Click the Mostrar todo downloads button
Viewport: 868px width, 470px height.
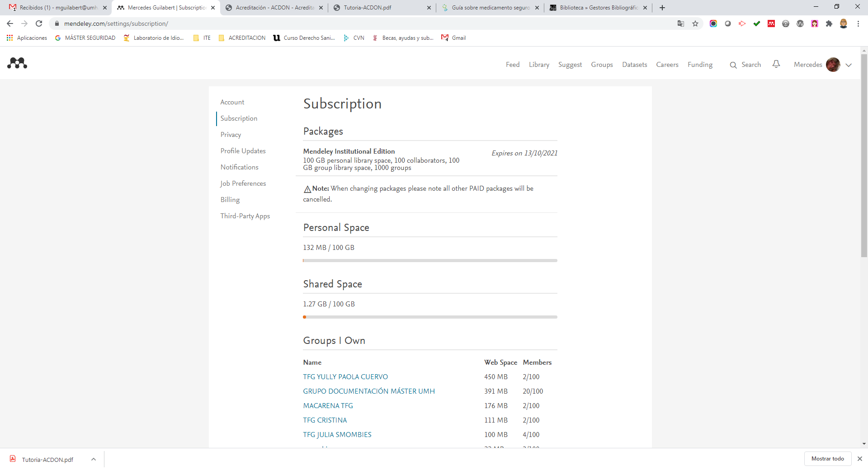[x=827, y=459]
